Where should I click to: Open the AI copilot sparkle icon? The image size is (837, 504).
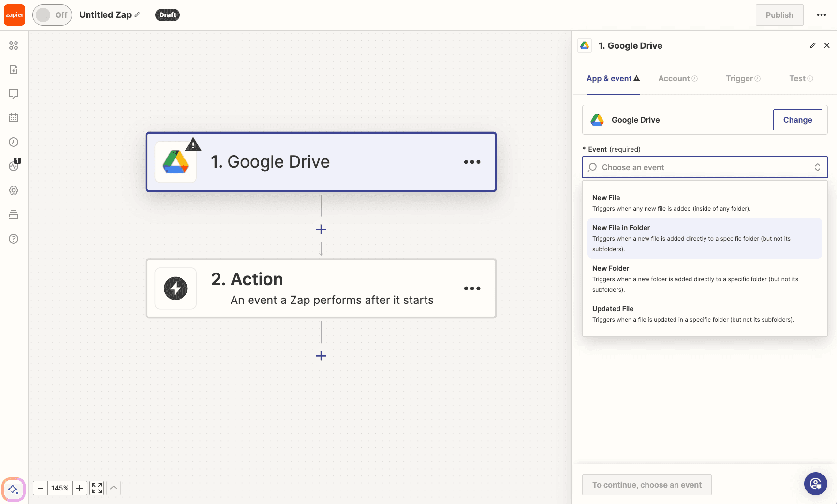(14, 489)
